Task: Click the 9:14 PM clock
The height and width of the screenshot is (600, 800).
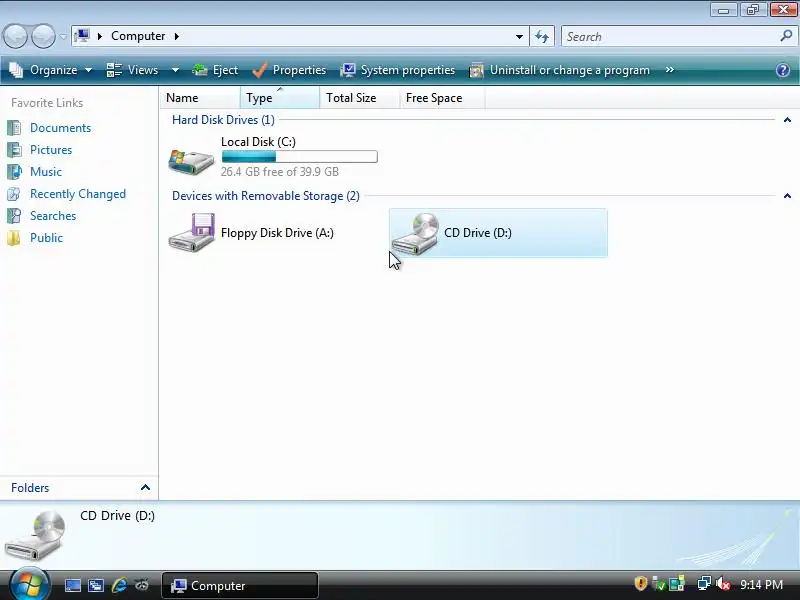Action: (761, 585)
